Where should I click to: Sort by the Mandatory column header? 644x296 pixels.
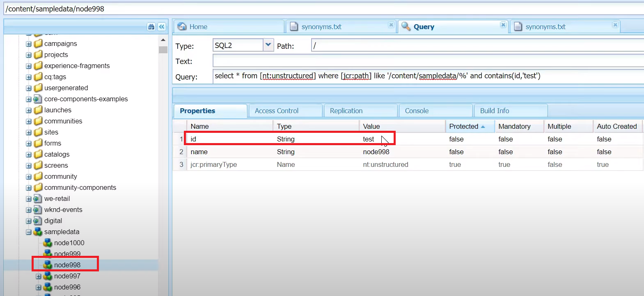click(x=519, y=126)
